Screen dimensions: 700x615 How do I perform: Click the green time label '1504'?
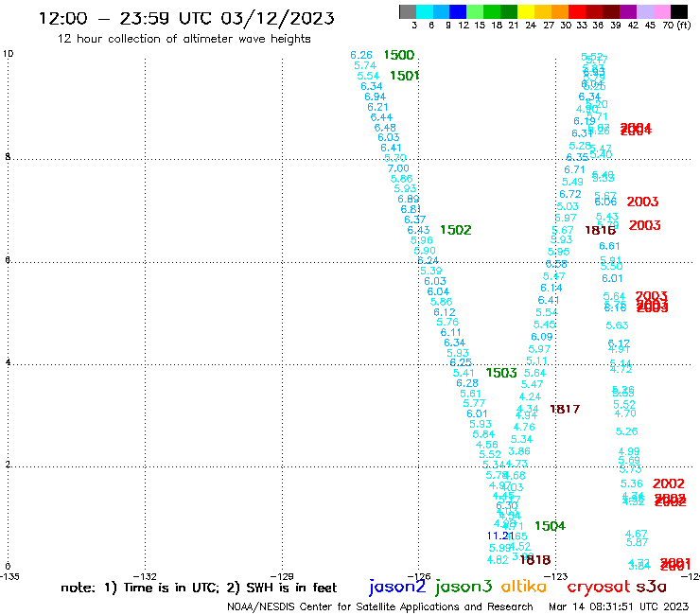550,526
